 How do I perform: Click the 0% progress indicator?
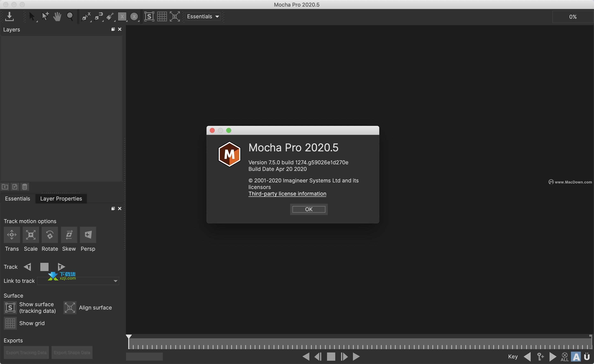(573, 17)
